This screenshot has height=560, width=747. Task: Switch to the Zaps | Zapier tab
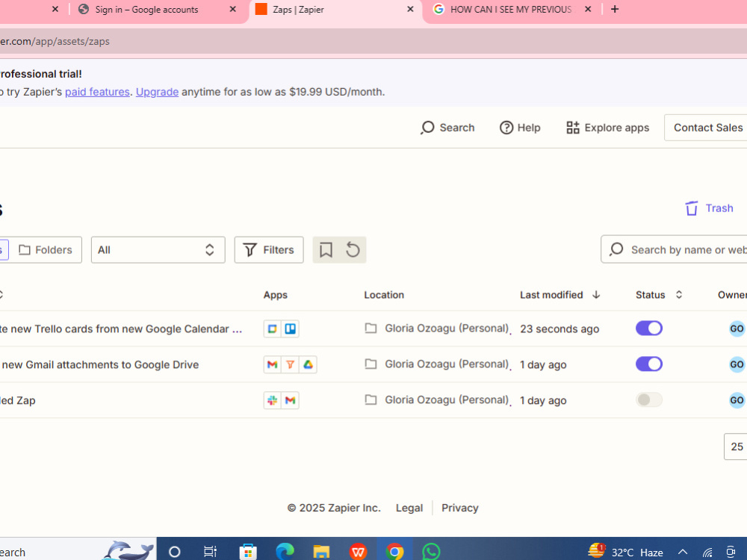click(x=298, y=10)
